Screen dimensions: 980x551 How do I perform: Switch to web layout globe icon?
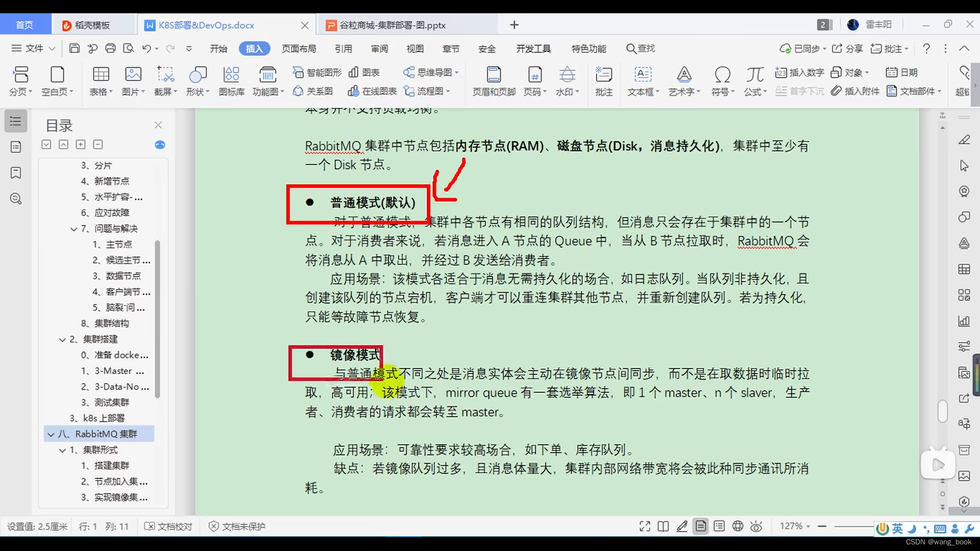click(738, 527)
